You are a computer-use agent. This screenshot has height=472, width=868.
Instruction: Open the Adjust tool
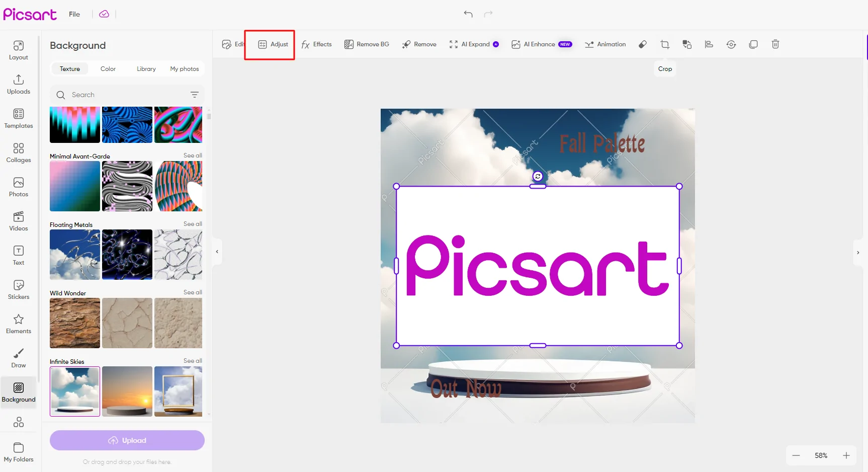tap(273, 44)
